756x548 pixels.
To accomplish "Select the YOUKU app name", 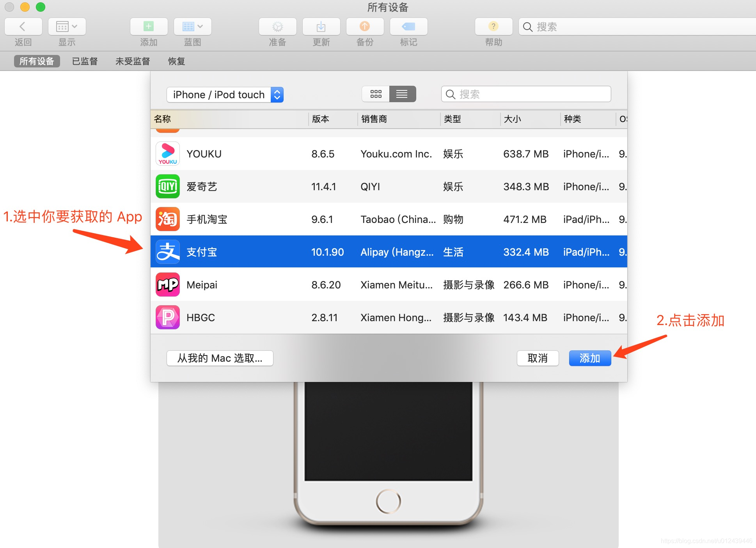I will (x=204, y=154).
